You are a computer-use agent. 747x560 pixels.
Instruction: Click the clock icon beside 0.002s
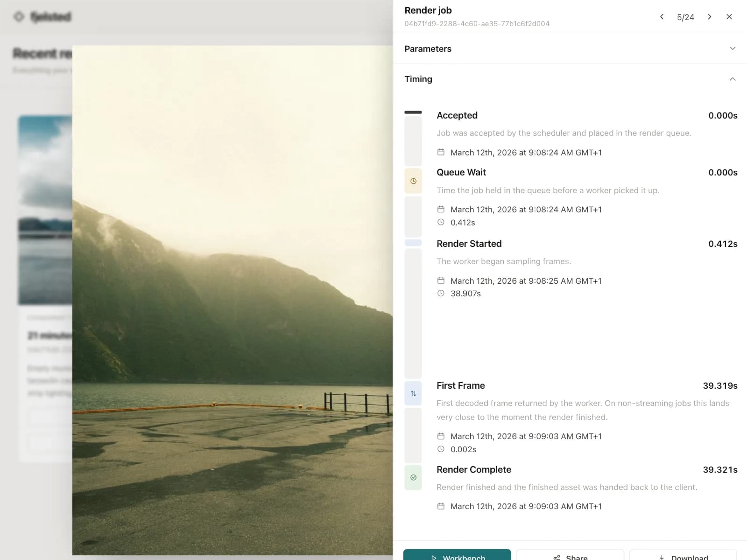[x=441, y=449]
